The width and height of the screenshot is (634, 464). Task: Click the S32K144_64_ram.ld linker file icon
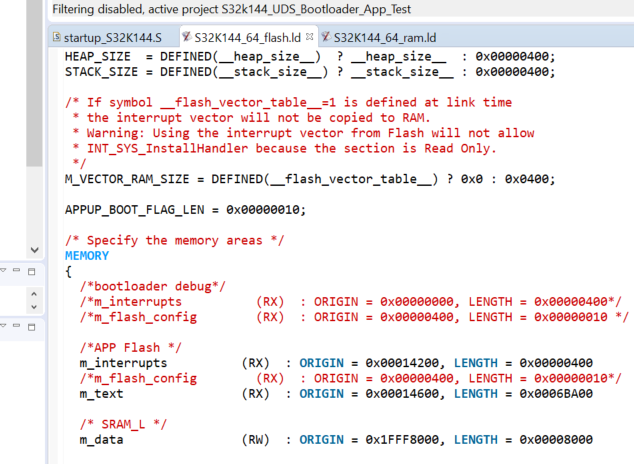[x=326, y=37]
